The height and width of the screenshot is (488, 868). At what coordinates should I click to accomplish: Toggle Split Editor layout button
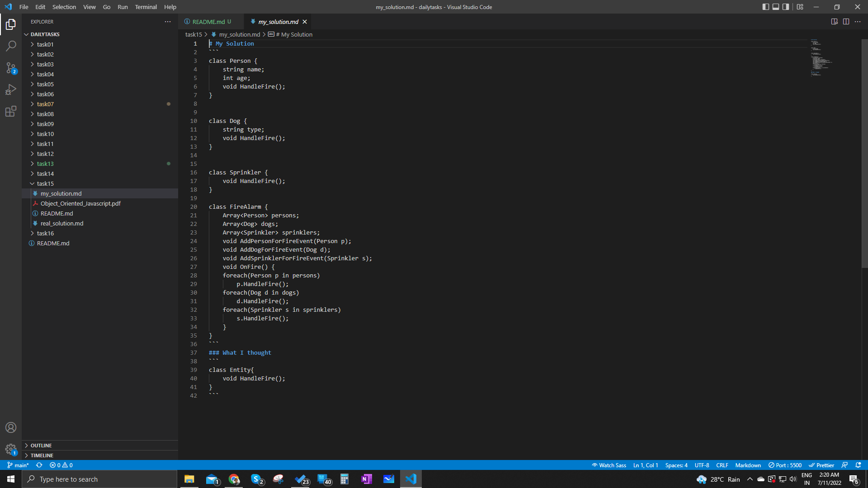point(846,21)
